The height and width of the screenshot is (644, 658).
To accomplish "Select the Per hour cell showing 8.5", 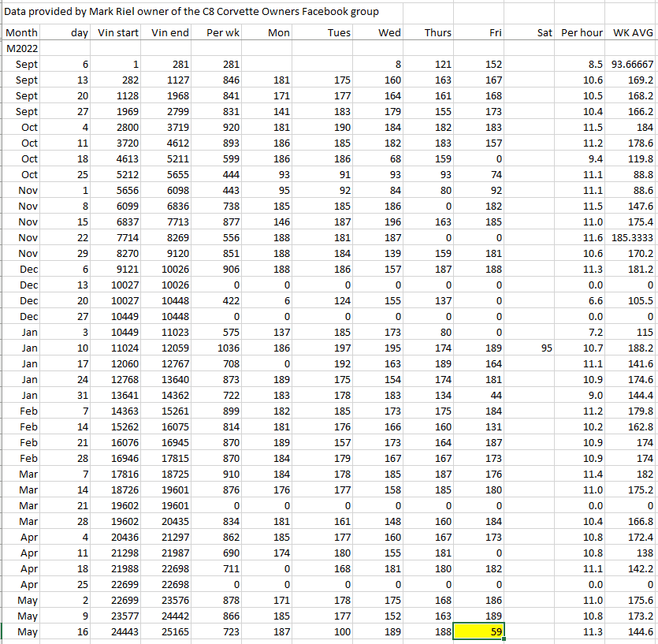I will pos(582,64).
